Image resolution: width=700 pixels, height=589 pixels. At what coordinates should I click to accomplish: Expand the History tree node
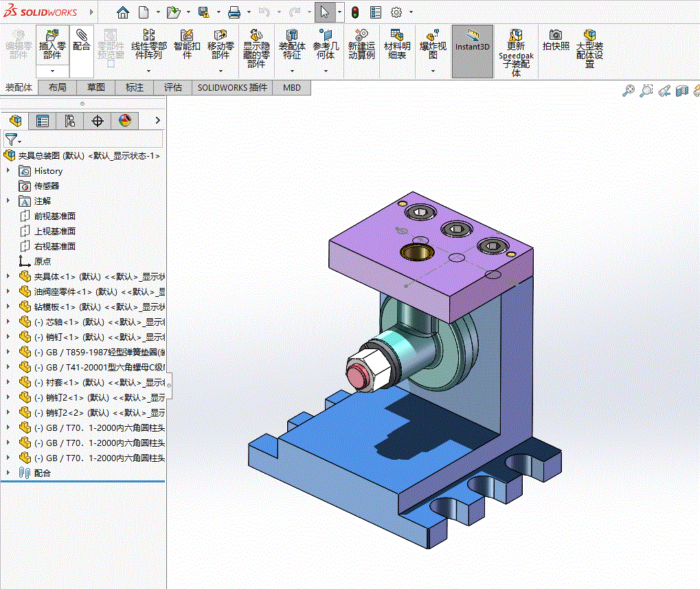(8, 170)
